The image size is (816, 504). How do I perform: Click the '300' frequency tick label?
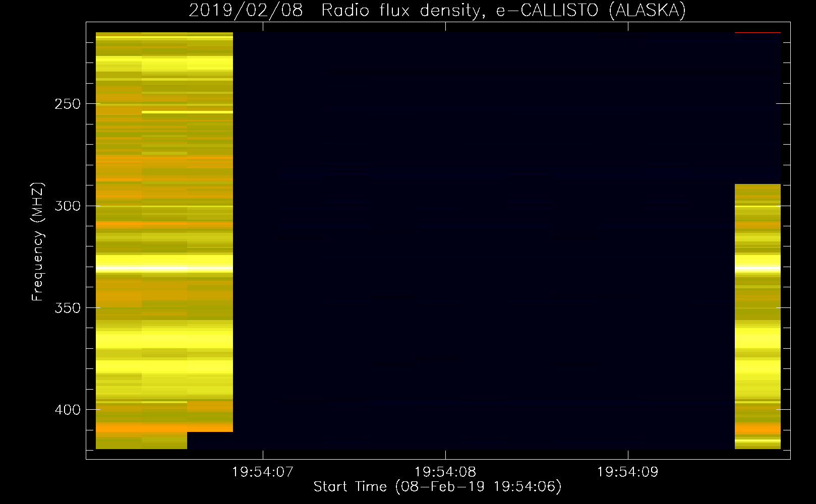pos(68,206)
